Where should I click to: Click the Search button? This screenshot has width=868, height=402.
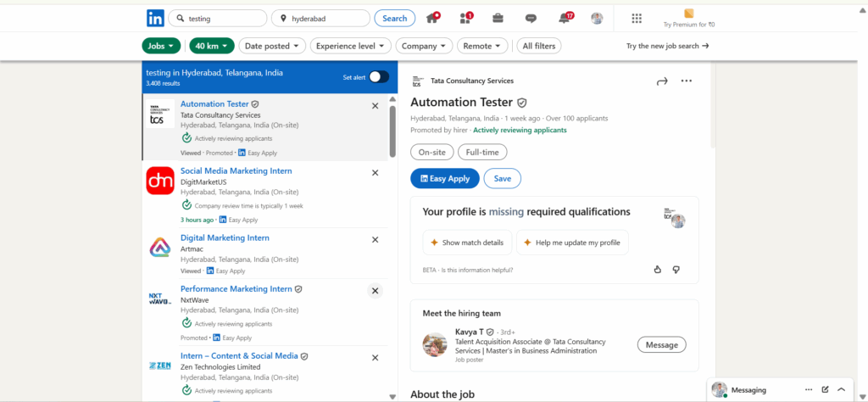click(x=395, y=19)
